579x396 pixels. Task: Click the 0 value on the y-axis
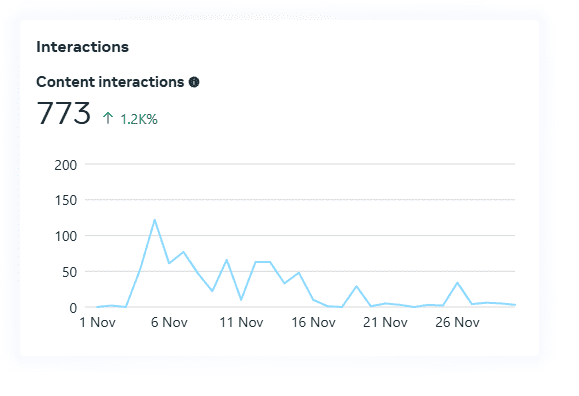[x=73, y=308]
